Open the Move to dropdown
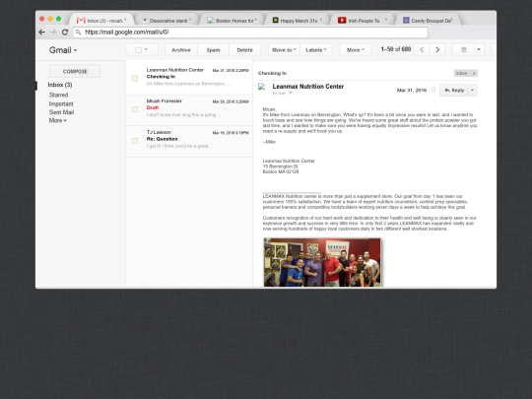Viewport: 532px width, 399px height. 284,50
